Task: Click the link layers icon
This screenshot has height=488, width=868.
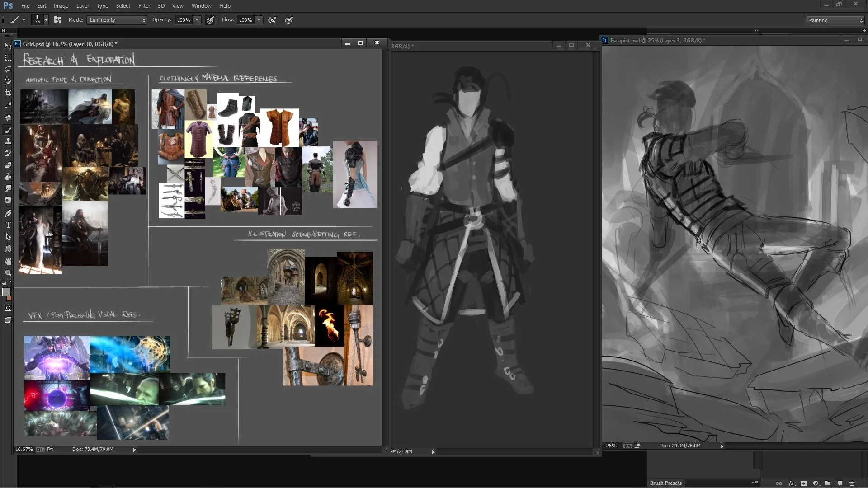Action: 778,483
